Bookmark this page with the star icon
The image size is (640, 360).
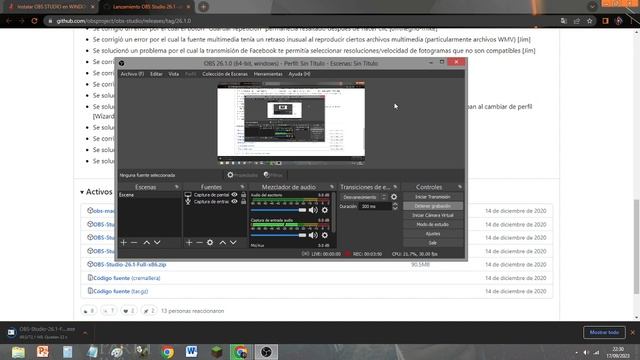pos(589,21)
